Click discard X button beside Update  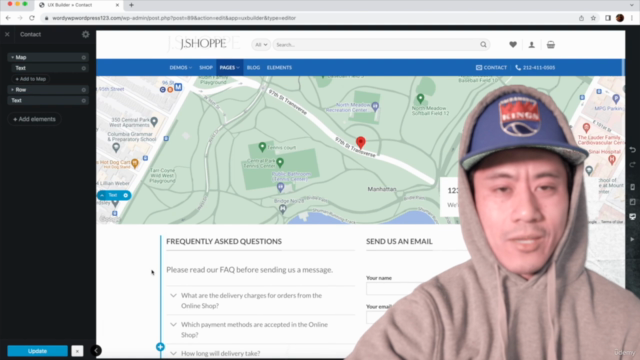pyautogui.click(x=77, y=351)
